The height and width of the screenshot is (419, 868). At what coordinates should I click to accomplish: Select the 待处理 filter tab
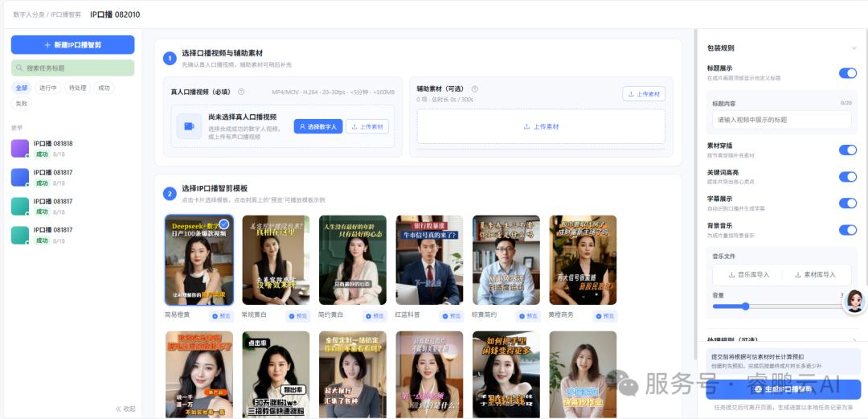pos(77,88)
